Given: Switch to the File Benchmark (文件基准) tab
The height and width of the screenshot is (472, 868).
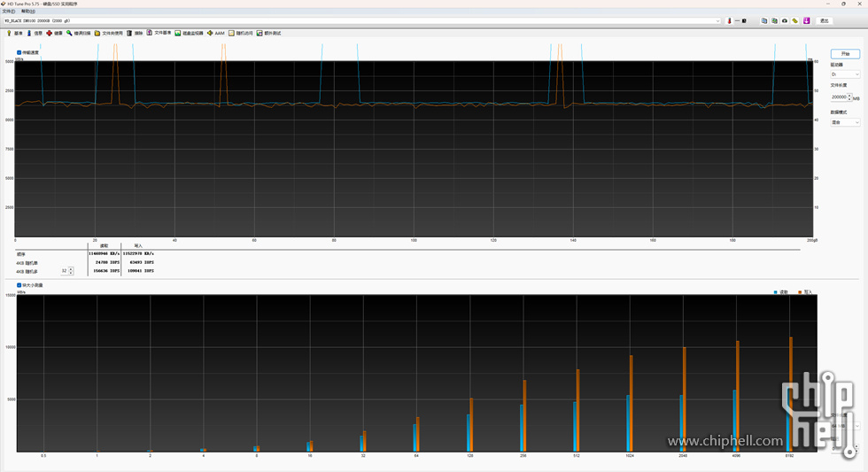Looking at the screenshot, I should click(x=159, y=33).
